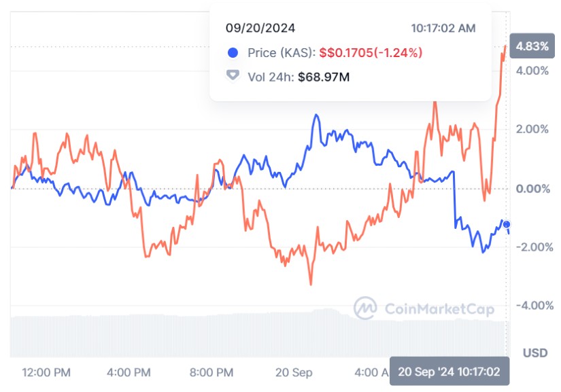The height and width of the screenshot is (392, 561).
Task: Click the 4.83% current value badge
Action: (532, 47)
